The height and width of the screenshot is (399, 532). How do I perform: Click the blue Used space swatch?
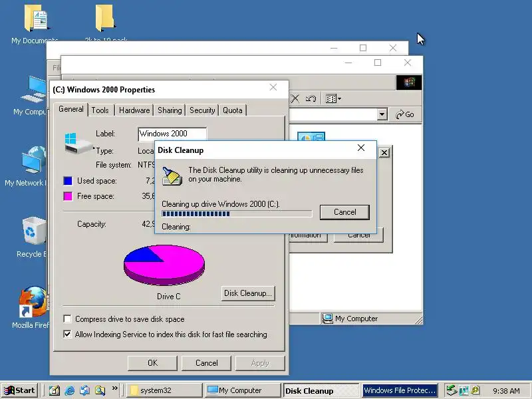(x=68, y=181)
